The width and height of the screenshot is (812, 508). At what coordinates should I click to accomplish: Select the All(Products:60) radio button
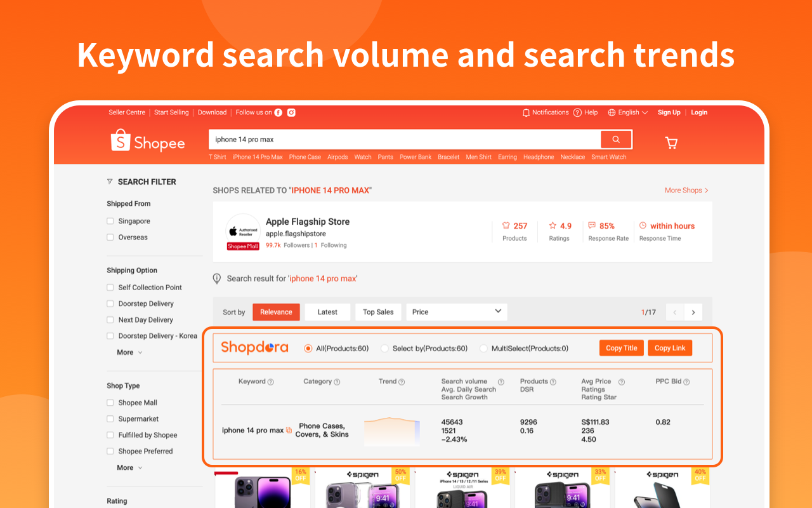click(x=308, y=349)
